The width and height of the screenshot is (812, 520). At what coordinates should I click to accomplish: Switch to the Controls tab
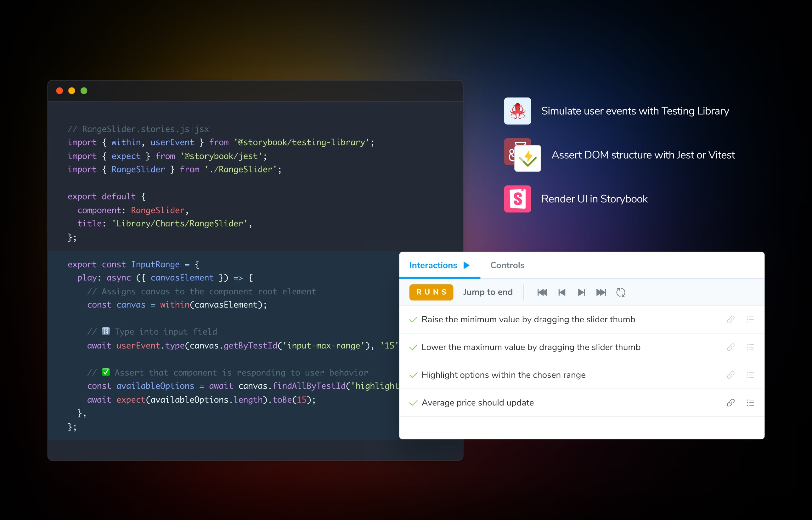(x=507, y=265)
